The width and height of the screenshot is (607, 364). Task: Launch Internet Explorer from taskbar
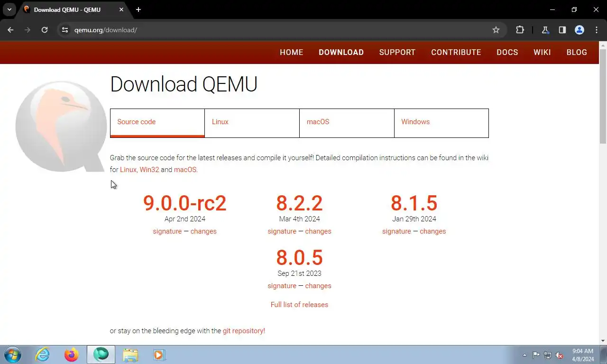tap(42, 355)
